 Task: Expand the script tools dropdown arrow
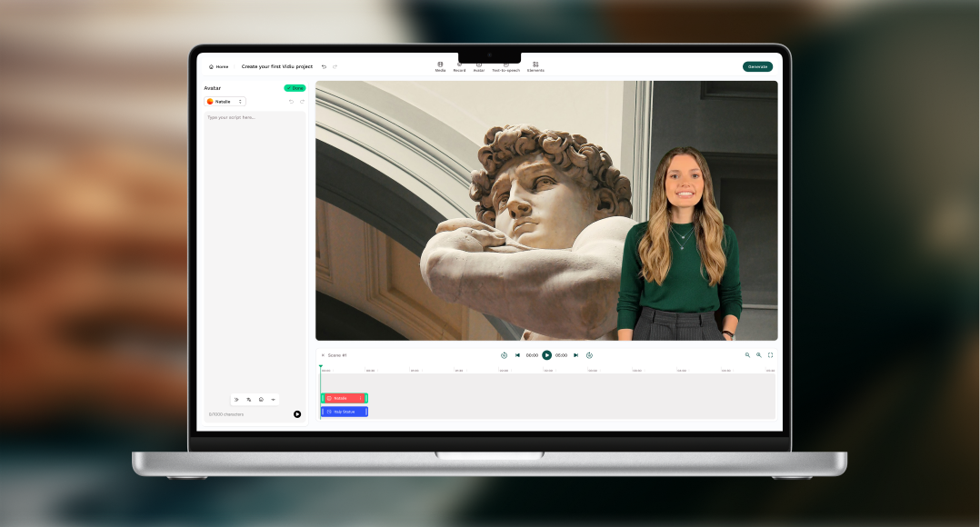click(x=273, y=400)
